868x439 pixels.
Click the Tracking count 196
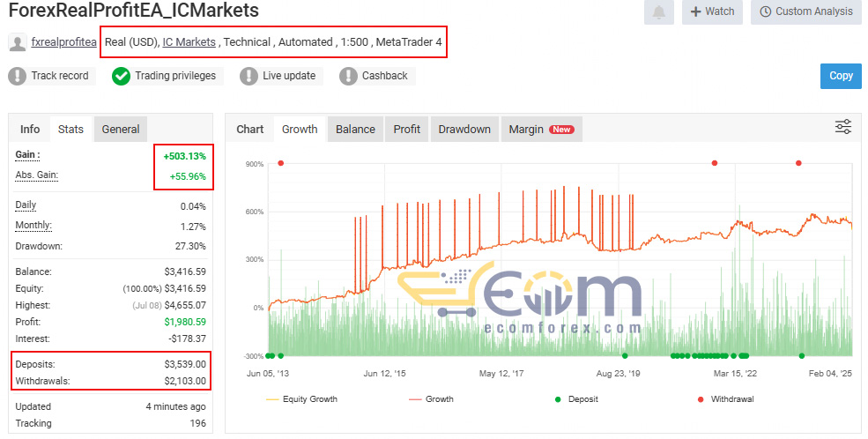197,423
